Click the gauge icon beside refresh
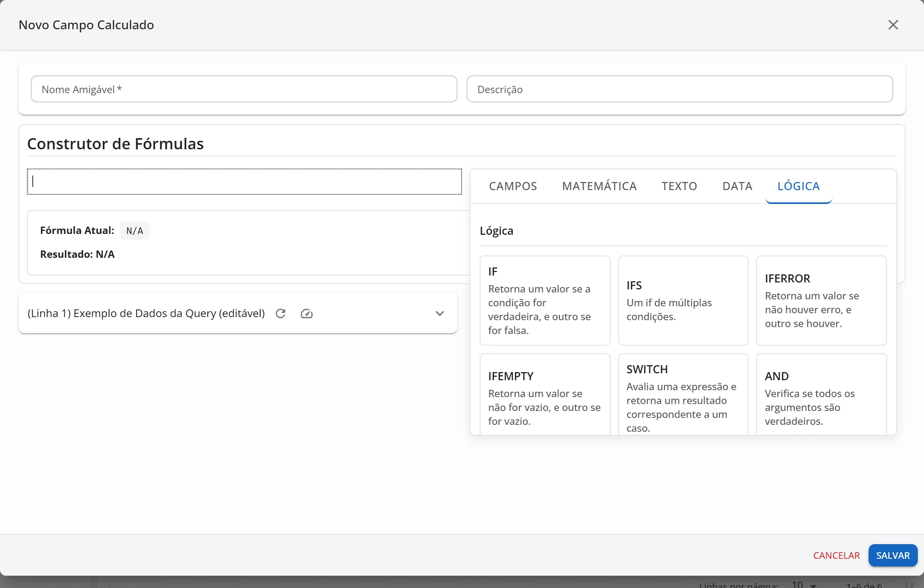Screen dimensions: 924x588 pos(306,313)
